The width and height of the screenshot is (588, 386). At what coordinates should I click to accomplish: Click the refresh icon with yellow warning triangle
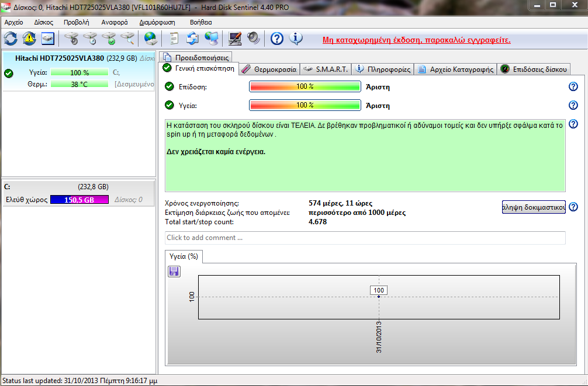(x=29, y=38)
